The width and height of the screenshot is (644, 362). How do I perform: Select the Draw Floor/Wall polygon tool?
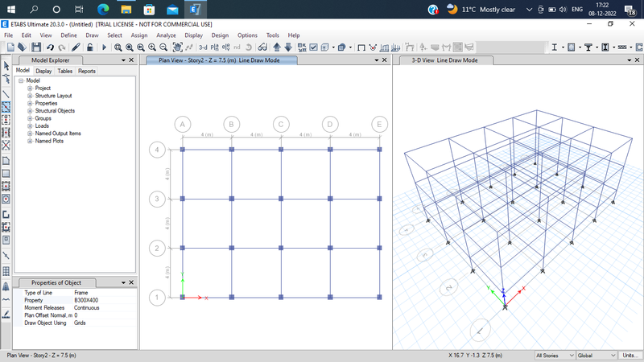point(6,160)
